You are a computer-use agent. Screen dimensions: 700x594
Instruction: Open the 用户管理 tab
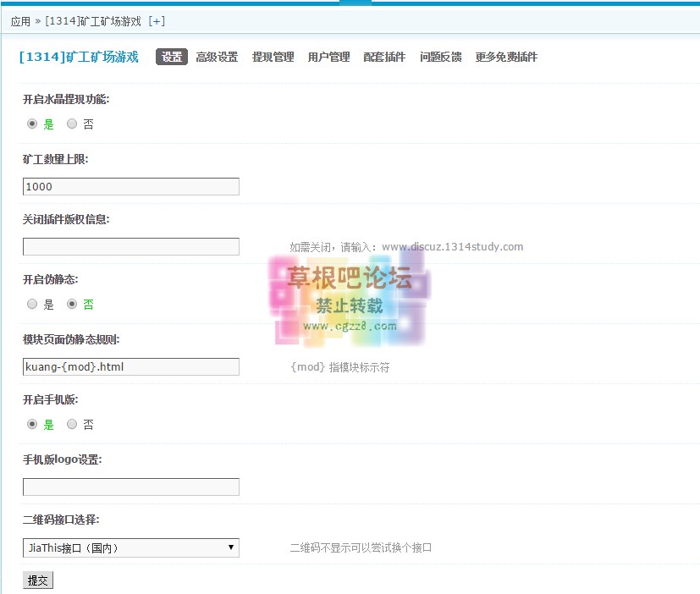328,57
